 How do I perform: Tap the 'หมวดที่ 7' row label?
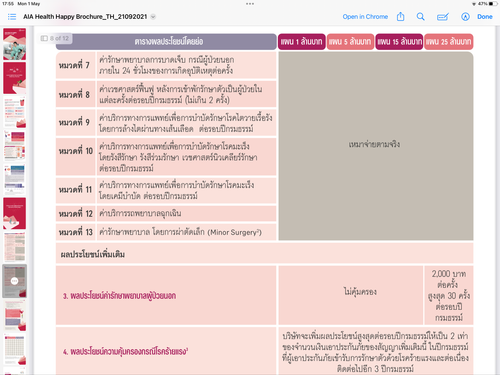click(75, 65)
